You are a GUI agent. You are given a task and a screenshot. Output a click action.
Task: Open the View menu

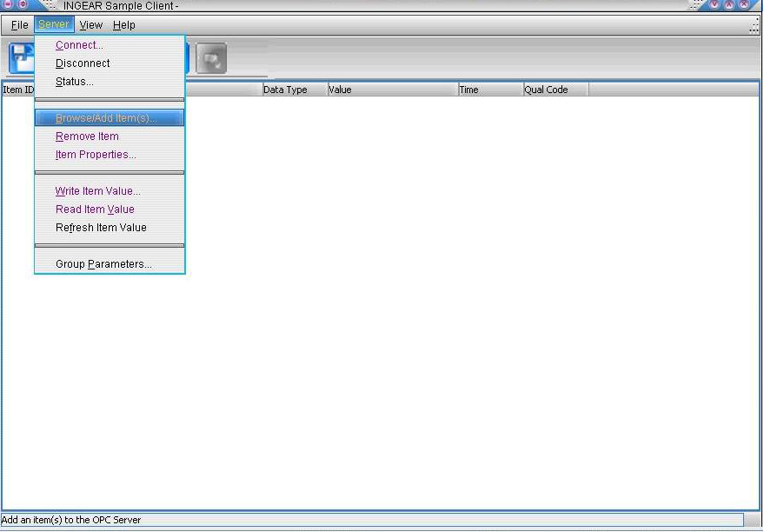pos(91,25)
